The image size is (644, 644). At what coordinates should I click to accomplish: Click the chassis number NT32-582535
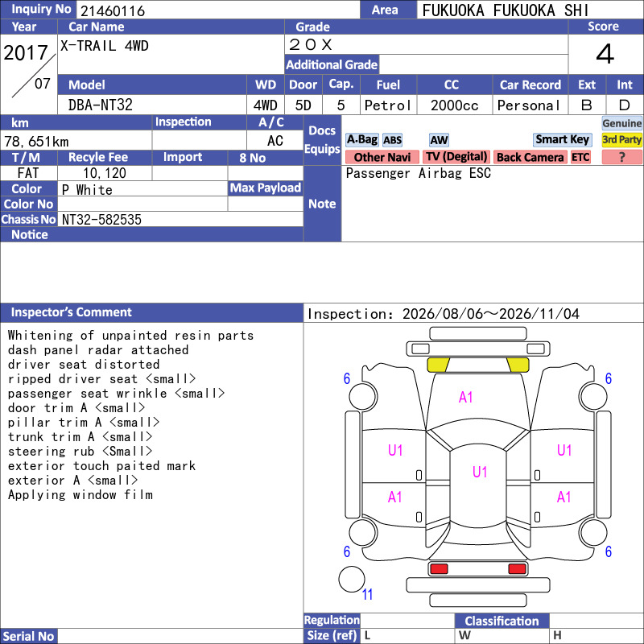click(101, 219)
